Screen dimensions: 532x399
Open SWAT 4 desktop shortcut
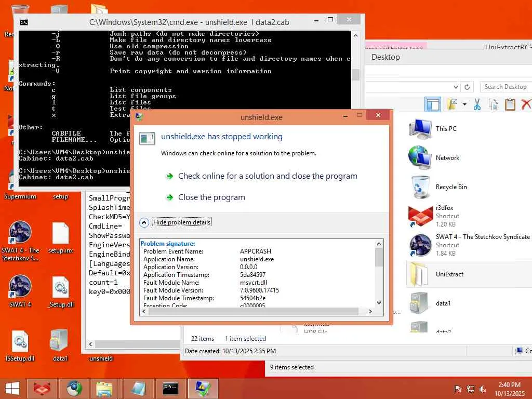[20, 291]
